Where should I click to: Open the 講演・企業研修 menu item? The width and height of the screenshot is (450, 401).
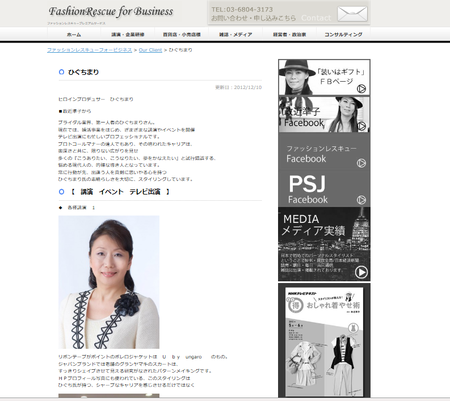128,34
